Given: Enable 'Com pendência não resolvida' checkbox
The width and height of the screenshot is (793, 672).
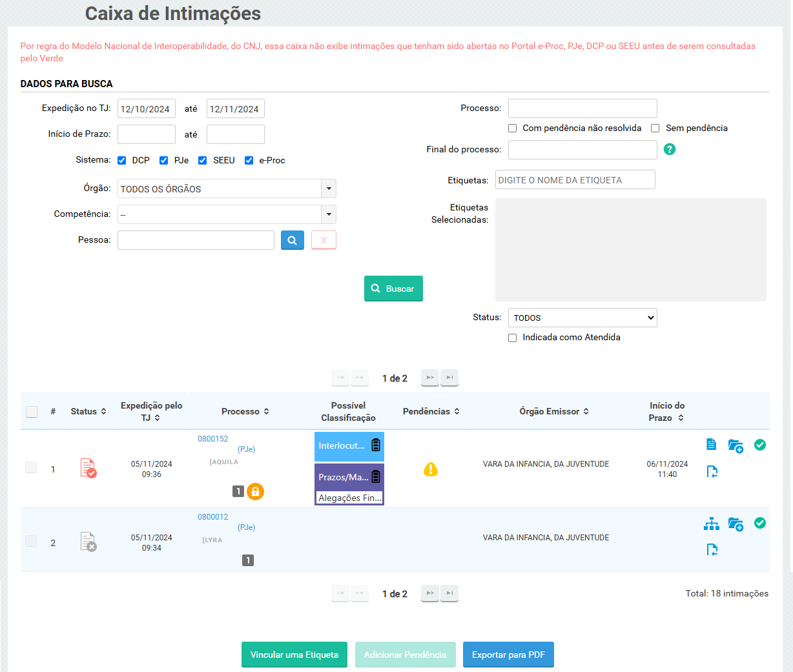Looking at the screenshot, I should (x=513, y=128).
